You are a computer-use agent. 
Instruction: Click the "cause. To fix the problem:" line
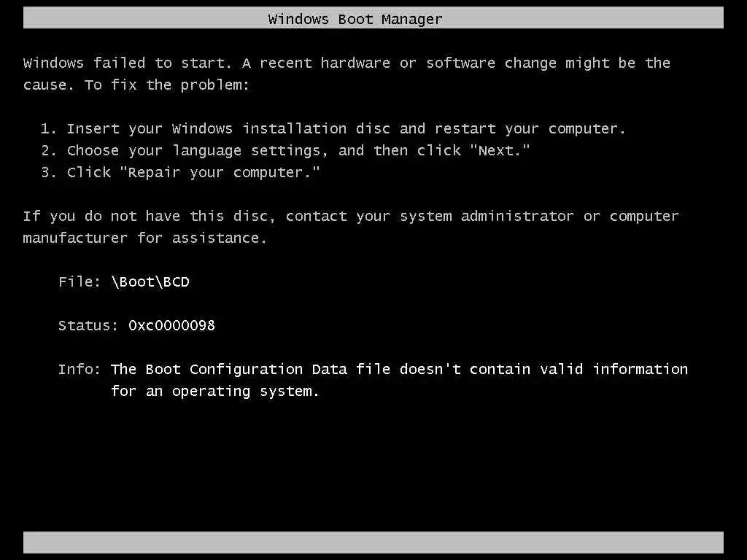click(136, 85)
